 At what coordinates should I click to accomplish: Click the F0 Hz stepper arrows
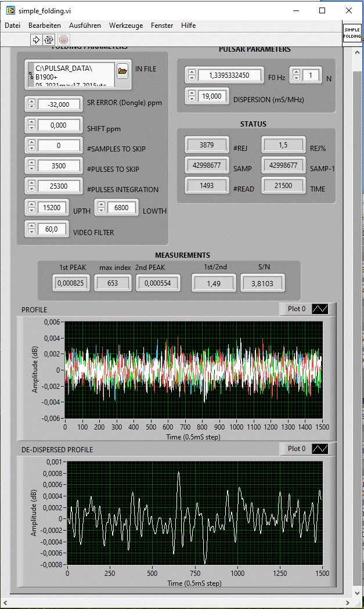(x=192, y=75)
